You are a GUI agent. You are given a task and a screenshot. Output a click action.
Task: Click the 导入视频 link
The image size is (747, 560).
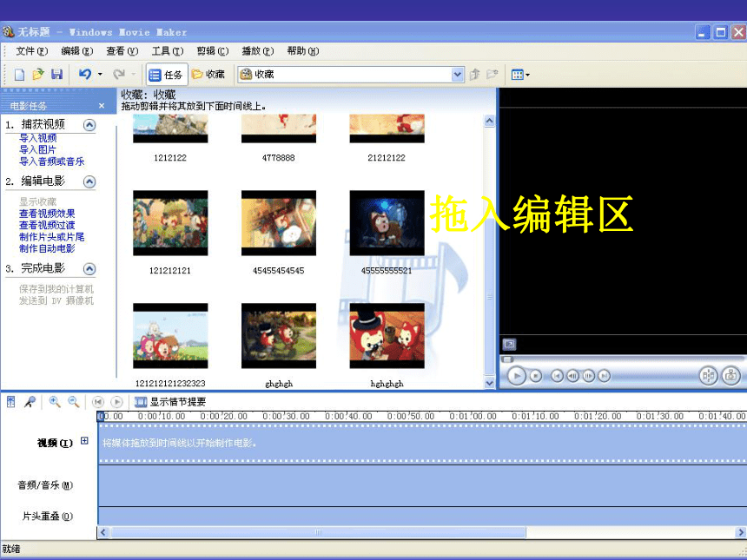click(x=37, y=138)
